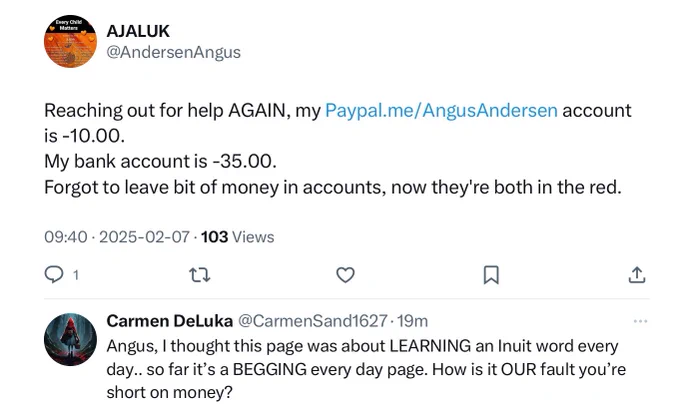Click the AJALUK display name

point(138,31)
